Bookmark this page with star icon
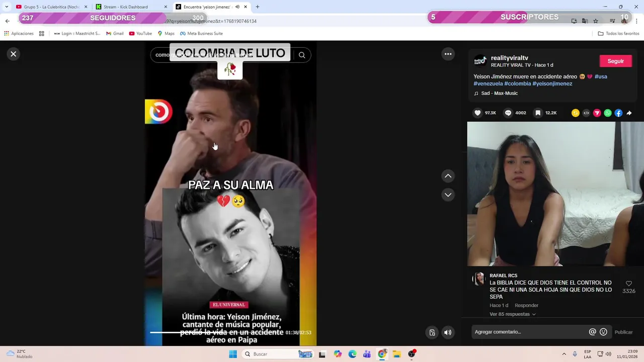Image resolution: width=644 pixels, height=362 pixels. tap(596, 21)
